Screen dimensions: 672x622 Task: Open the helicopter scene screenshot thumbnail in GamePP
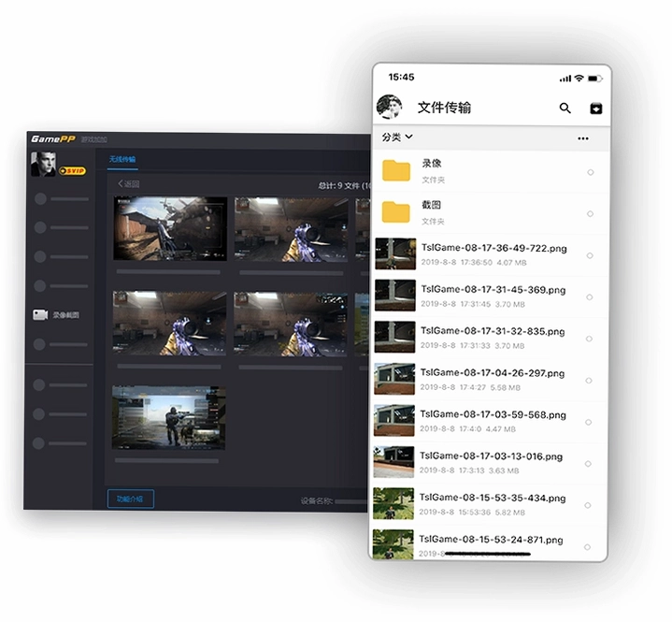pos(170,228)
